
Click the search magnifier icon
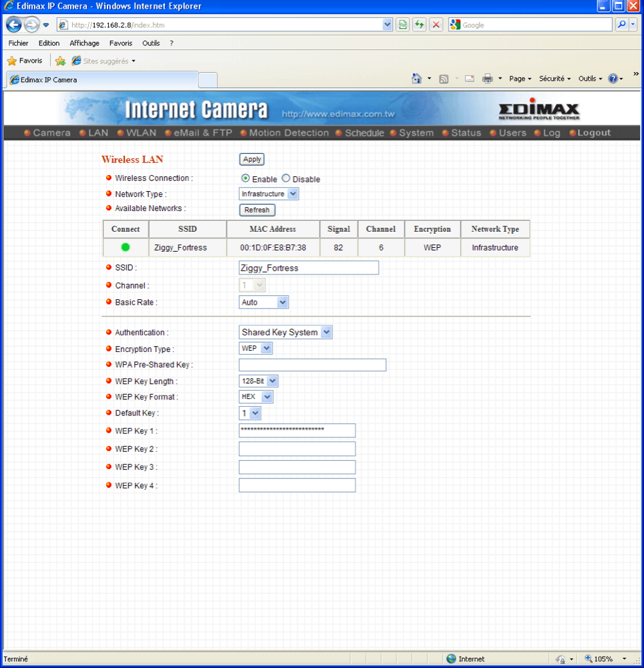(621, 25)
